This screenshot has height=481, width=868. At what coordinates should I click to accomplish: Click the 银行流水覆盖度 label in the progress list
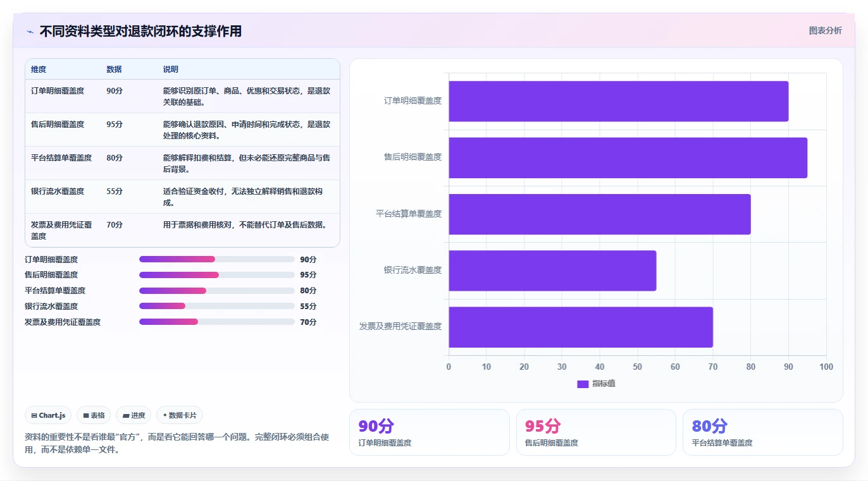(x=51, y=307)
